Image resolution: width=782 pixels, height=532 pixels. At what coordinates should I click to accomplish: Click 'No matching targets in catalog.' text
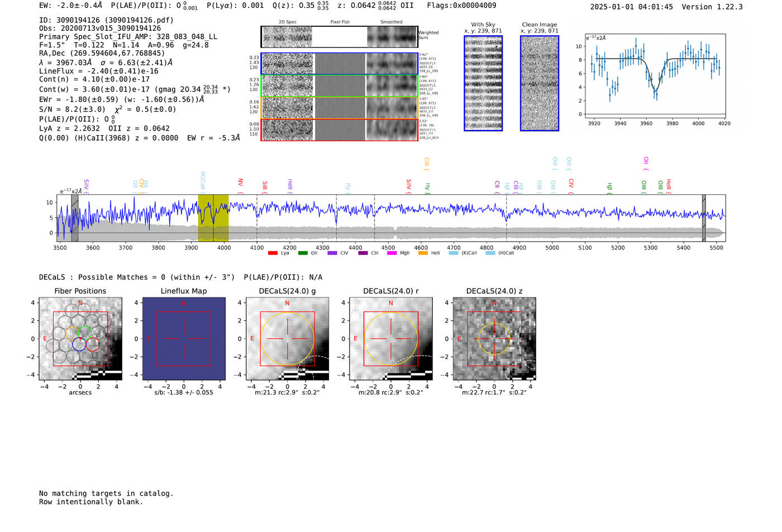click(x=106, y=493)
